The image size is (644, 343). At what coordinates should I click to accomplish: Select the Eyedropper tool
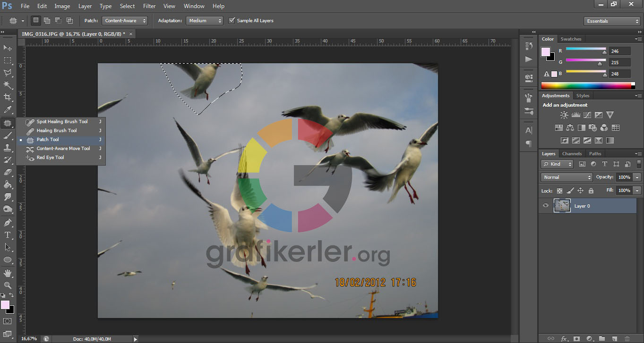coord(8,110)
